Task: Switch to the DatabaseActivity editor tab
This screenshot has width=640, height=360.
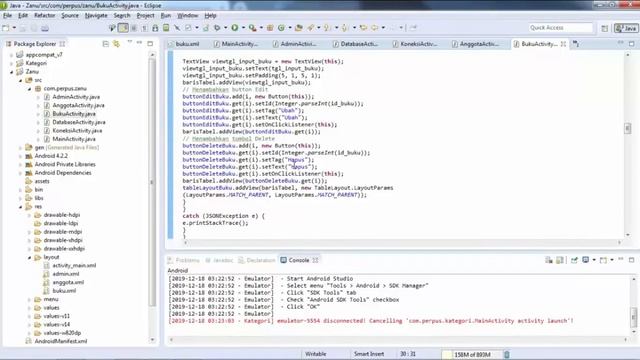Action: point(356,44)
